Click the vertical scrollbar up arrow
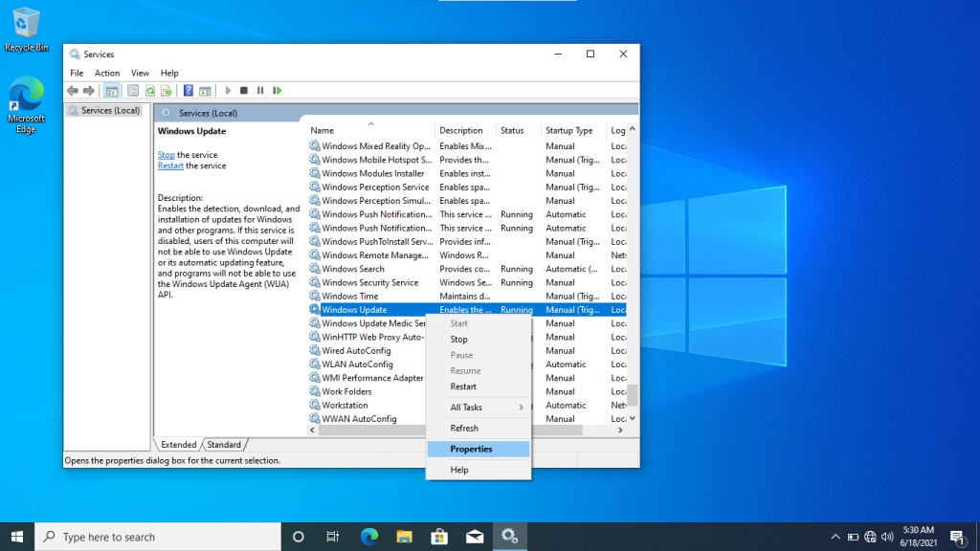The image size is (980, 551). (633, 129)
